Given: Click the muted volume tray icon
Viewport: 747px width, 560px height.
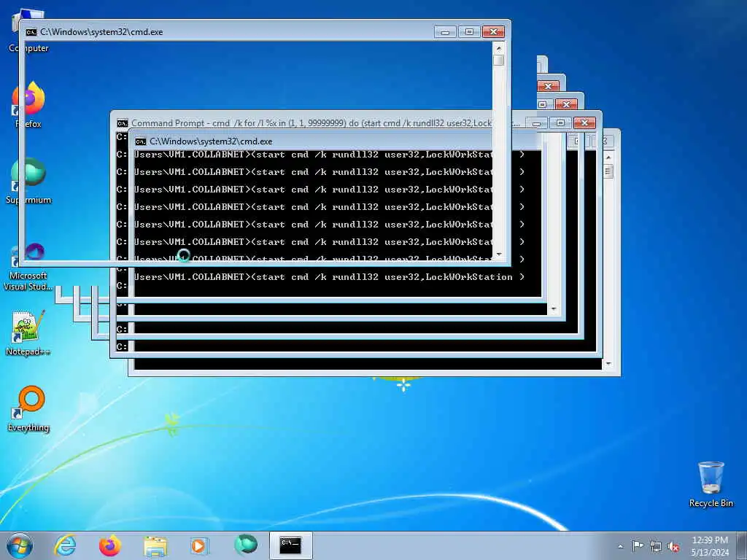Looking at the screenshot, I should point(673,546).
